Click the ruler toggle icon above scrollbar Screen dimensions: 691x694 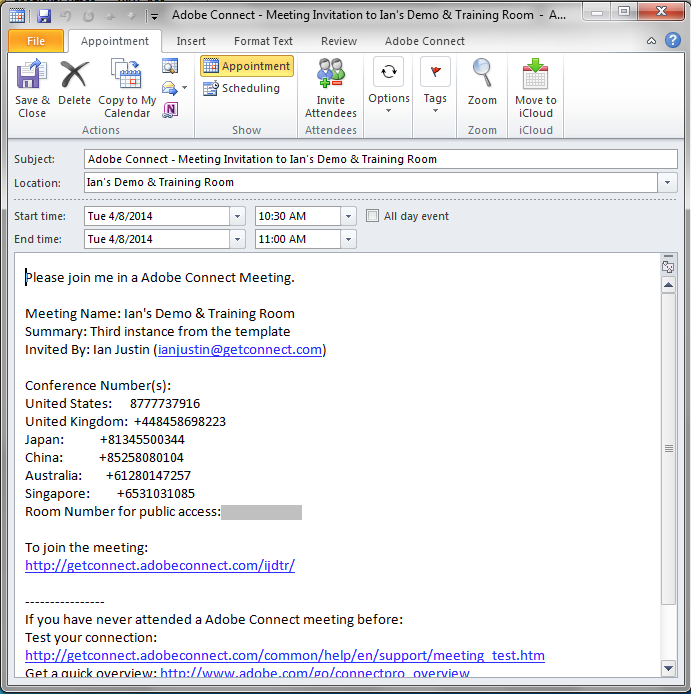point(668,265)
